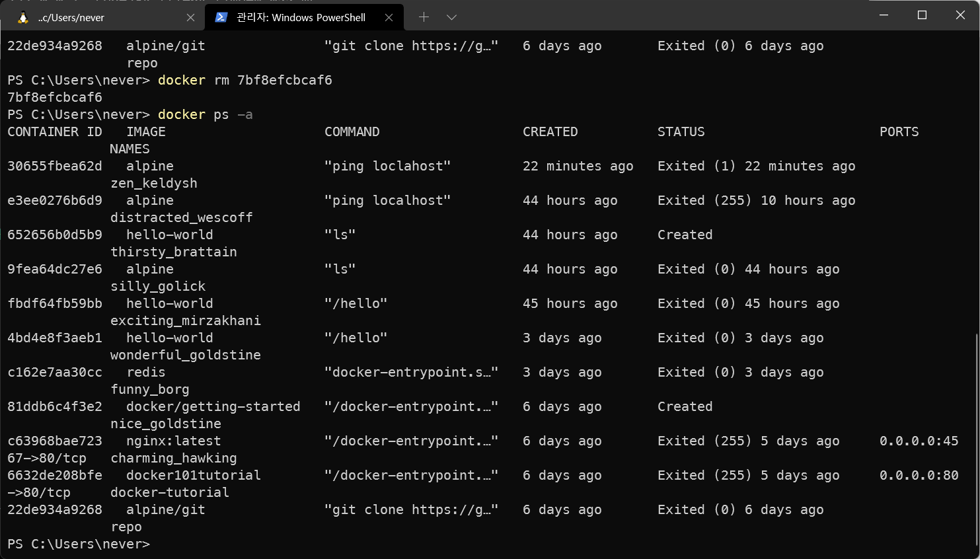Click the name thirsty_brattain
The width and height of the screenshot is (980, 559).
174,252
